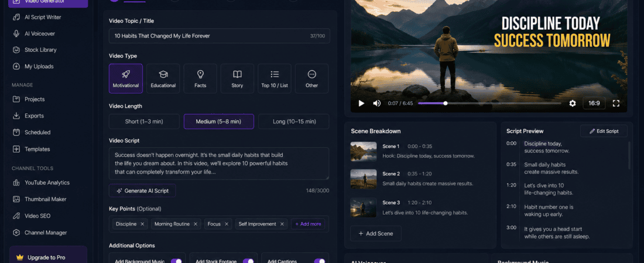Remove the Discipline key point tag
This screenshot has width=644, height=263.
142,224
